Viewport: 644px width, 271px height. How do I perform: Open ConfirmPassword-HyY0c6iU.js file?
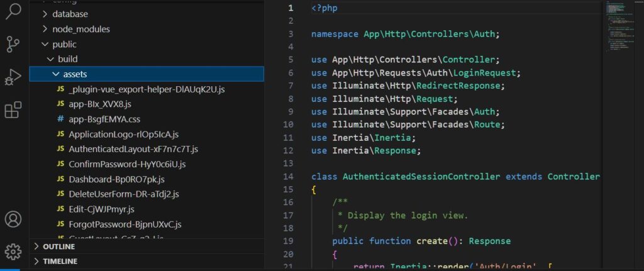127,164
